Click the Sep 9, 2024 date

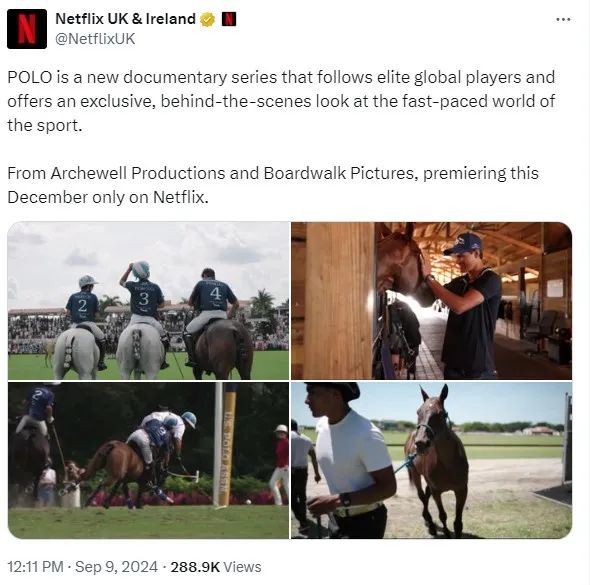(116, 567)
